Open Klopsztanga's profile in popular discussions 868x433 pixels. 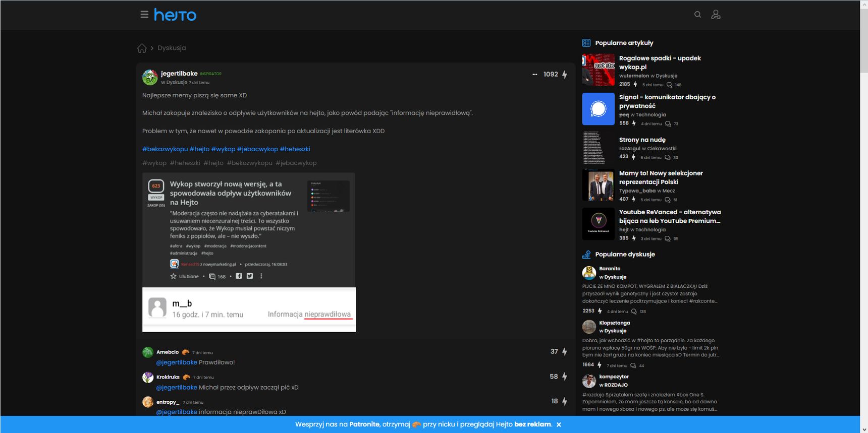[615, 323]
